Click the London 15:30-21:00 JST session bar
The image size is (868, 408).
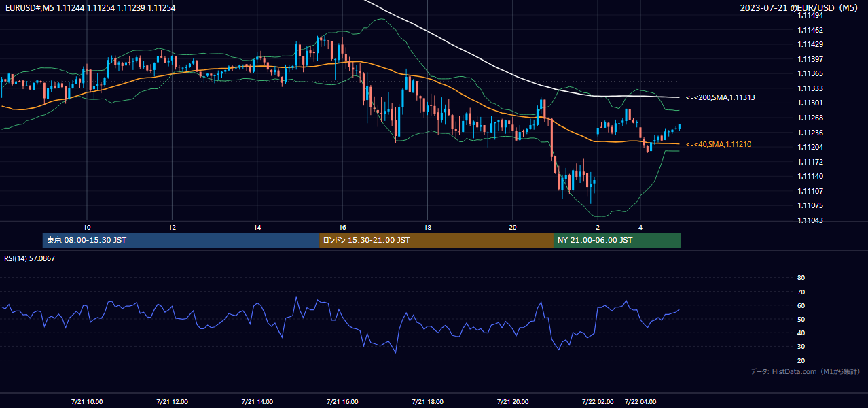[436, 240]
